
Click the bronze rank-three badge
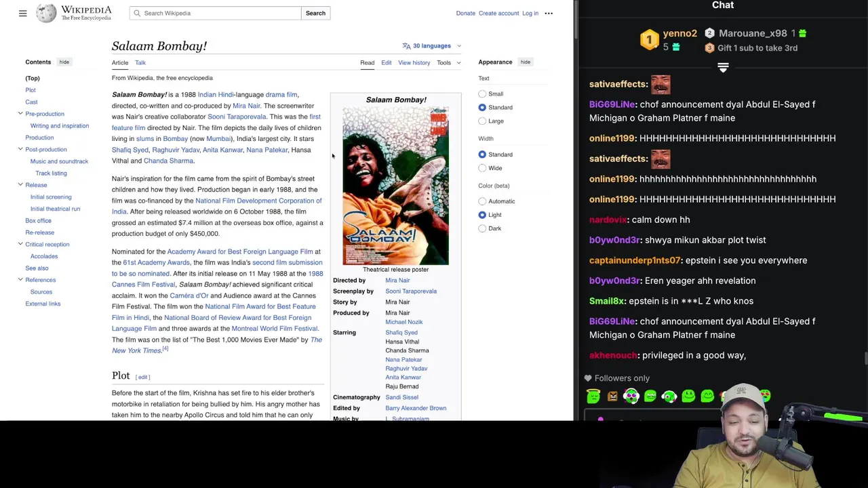tap(709, 48)
